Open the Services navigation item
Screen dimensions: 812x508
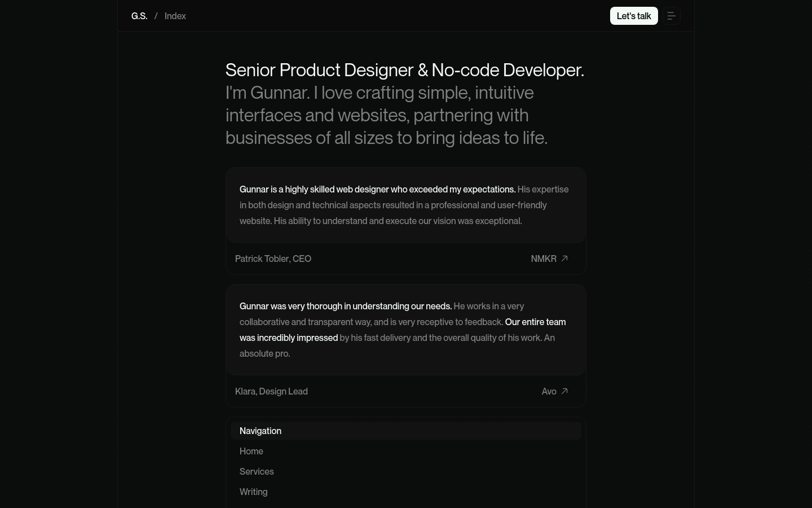[x=257, y=471]
